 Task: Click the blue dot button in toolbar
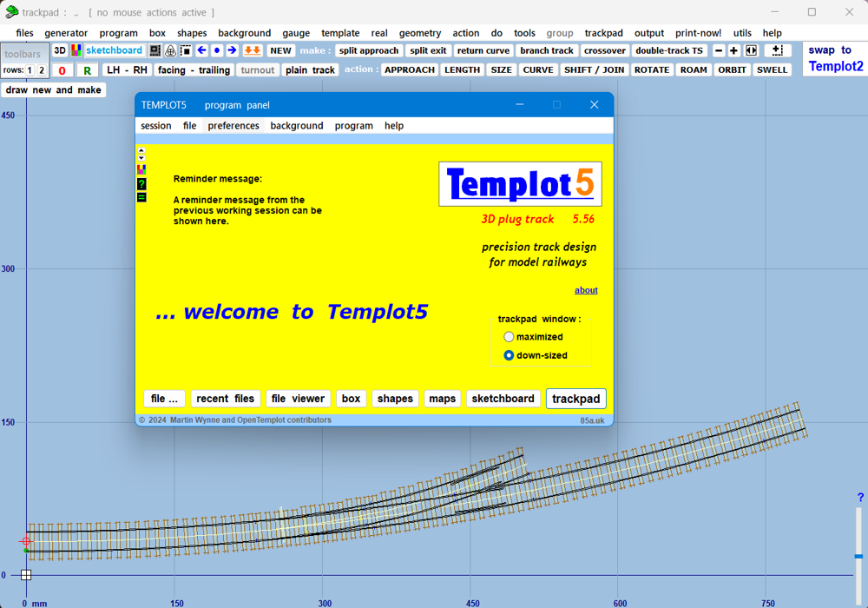(x=217, y=50)
